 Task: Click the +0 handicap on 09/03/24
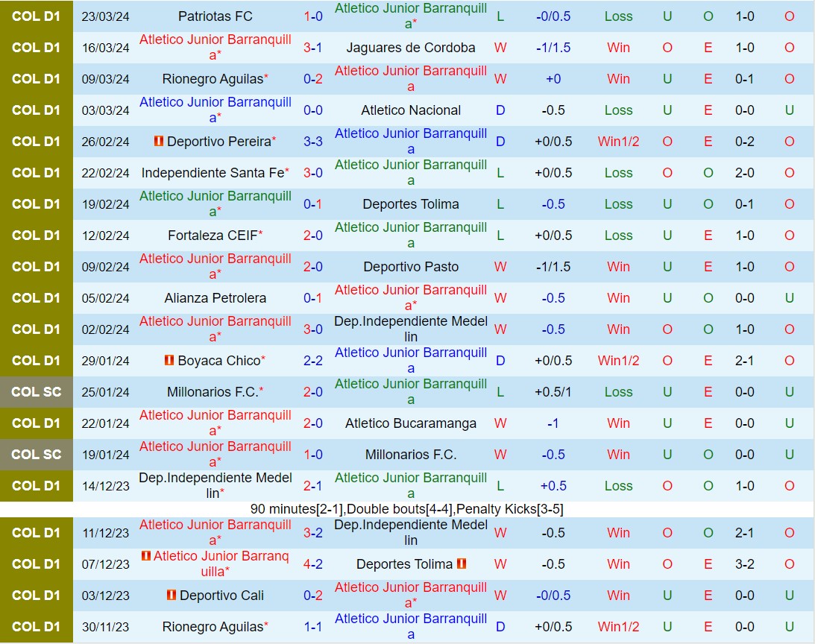(553, 79)
